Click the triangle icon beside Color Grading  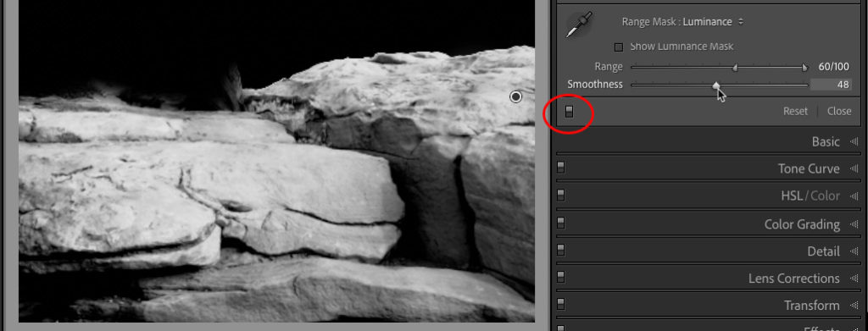854,224
